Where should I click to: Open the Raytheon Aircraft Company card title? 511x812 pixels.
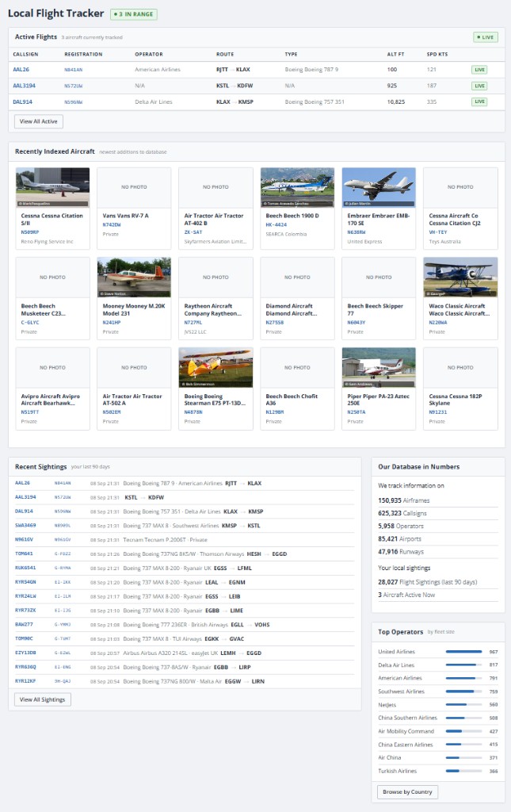(x=212, y=310)
